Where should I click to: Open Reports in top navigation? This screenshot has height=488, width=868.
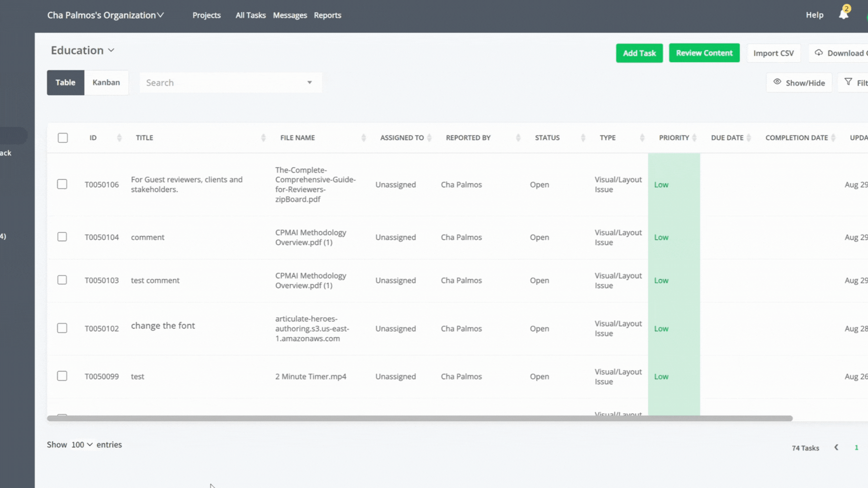(x=327, y=15)
